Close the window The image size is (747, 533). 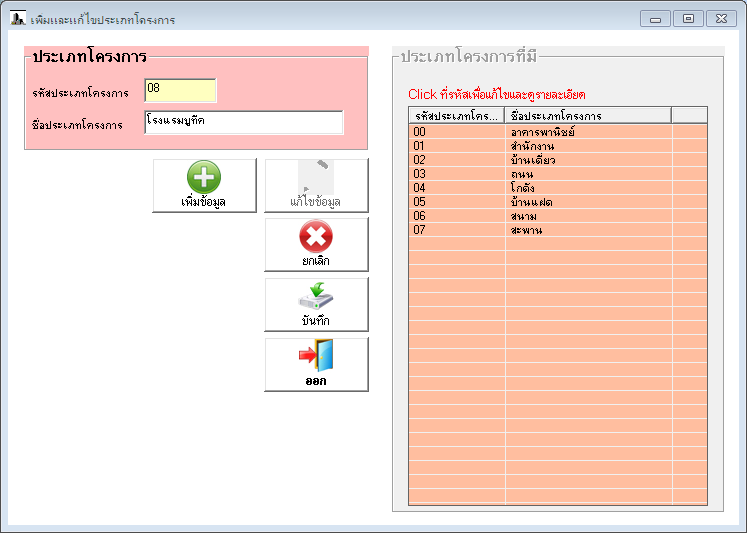tap(721, 19)
